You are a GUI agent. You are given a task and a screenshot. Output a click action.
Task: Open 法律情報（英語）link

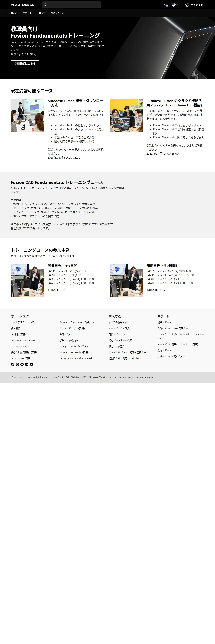[x=79, y=378]
